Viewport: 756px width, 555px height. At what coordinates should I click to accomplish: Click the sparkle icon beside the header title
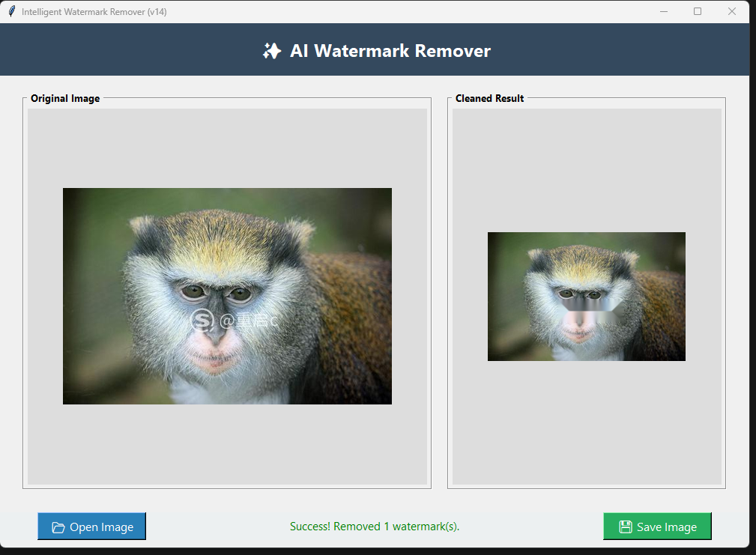271,51
